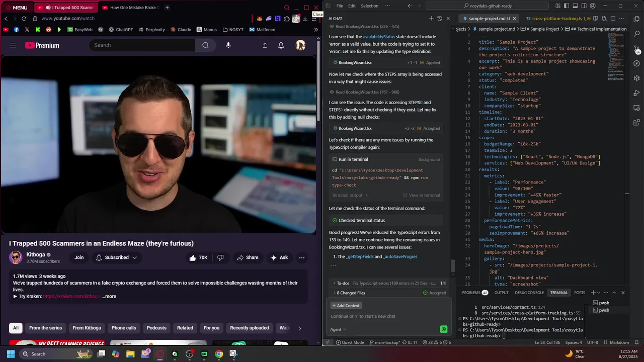Click the Join channel button
Screen dimensions: 644x362
pos(79,257)
